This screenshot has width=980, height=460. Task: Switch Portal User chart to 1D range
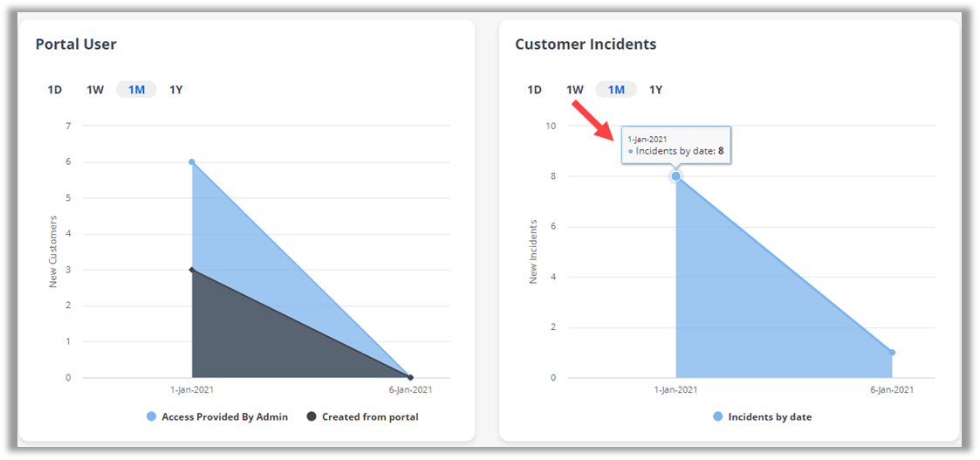click(x=55, y=90)
